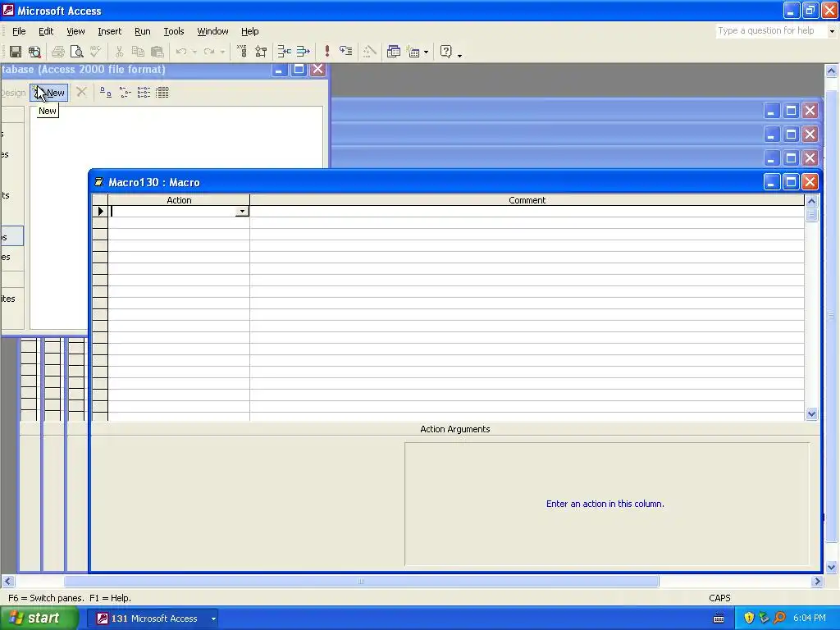Click the macro grid scroll-up arrow
The width and height of the screenshot is (840, 630).
click(811, 202)
